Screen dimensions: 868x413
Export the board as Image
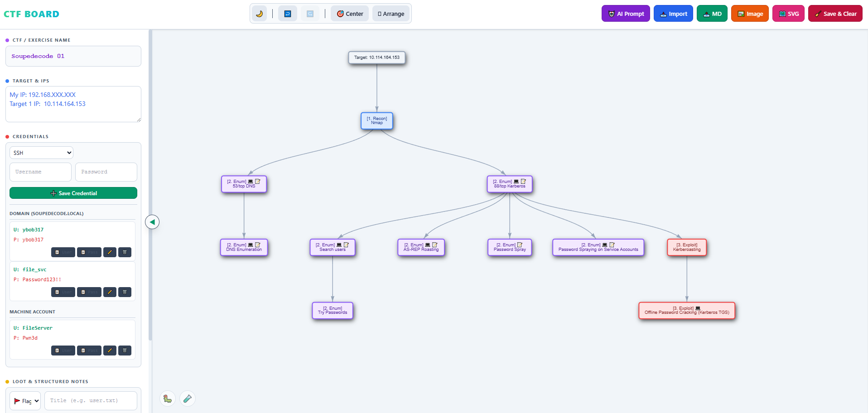point(750,14)
